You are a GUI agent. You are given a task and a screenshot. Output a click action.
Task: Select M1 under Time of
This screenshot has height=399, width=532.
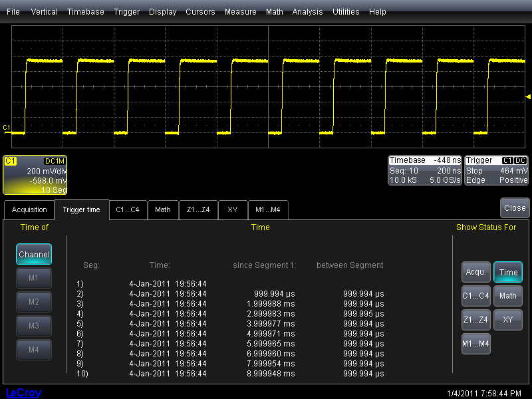click(x=34, y=278)
